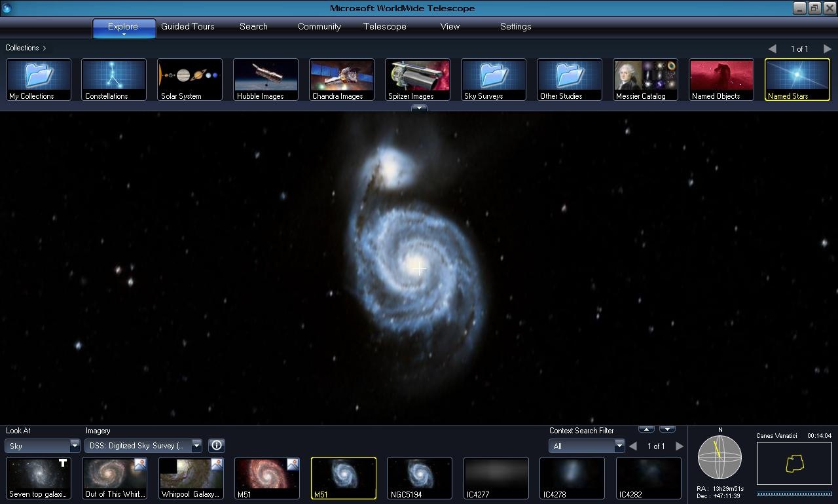
Task: Click the Canes Venatici constellation overview box
Action: pos(794,463)
